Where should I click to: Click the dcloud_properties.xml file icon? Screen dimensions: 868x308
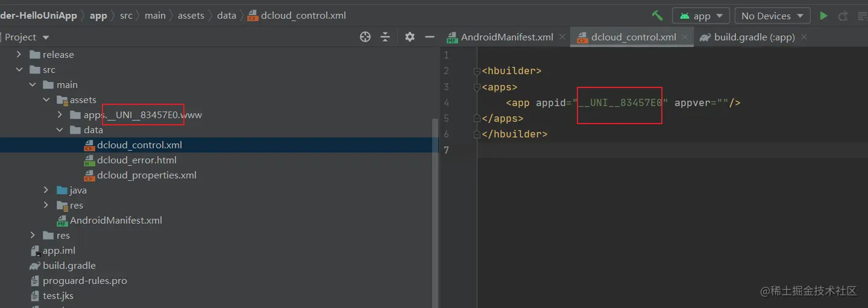coord(89,175)
